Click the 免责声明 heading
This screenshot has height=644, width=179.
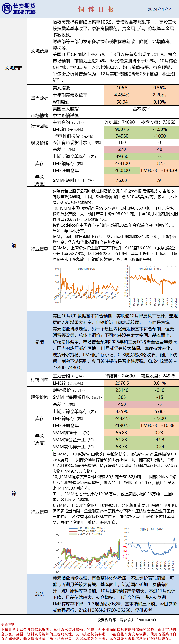[x=8, y=625]
